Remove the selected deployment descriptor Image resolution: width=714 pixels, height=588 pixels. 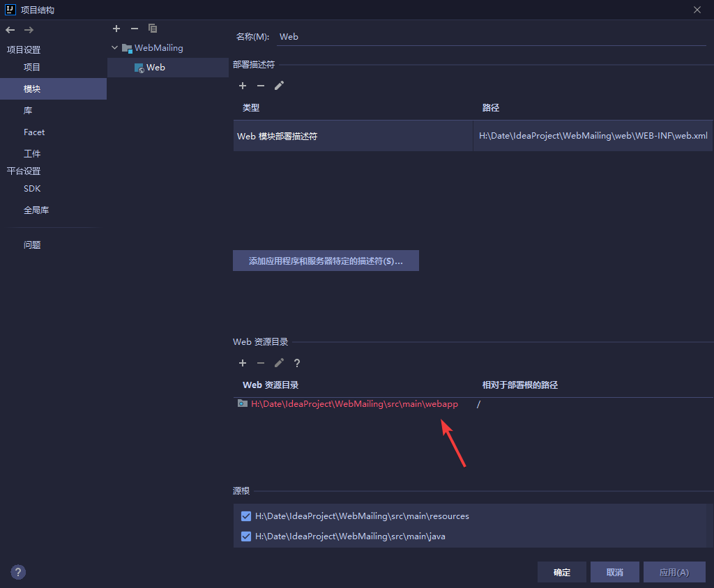point(261,86)
